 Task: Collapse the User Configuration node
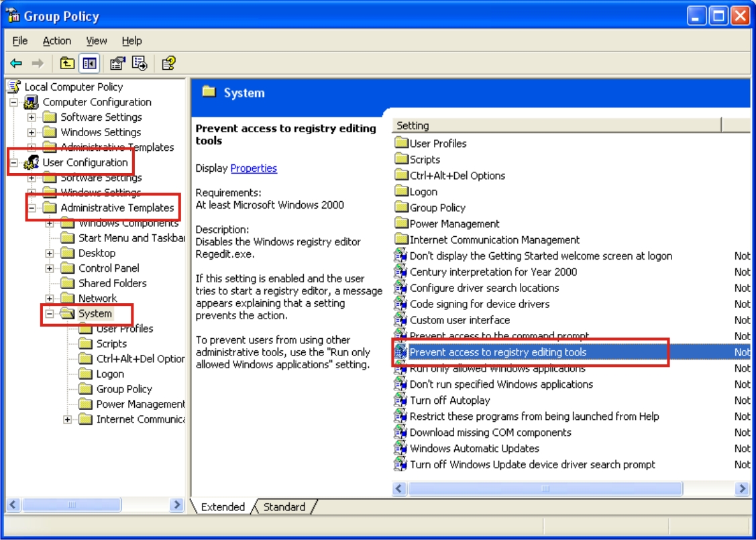point(13,163)
